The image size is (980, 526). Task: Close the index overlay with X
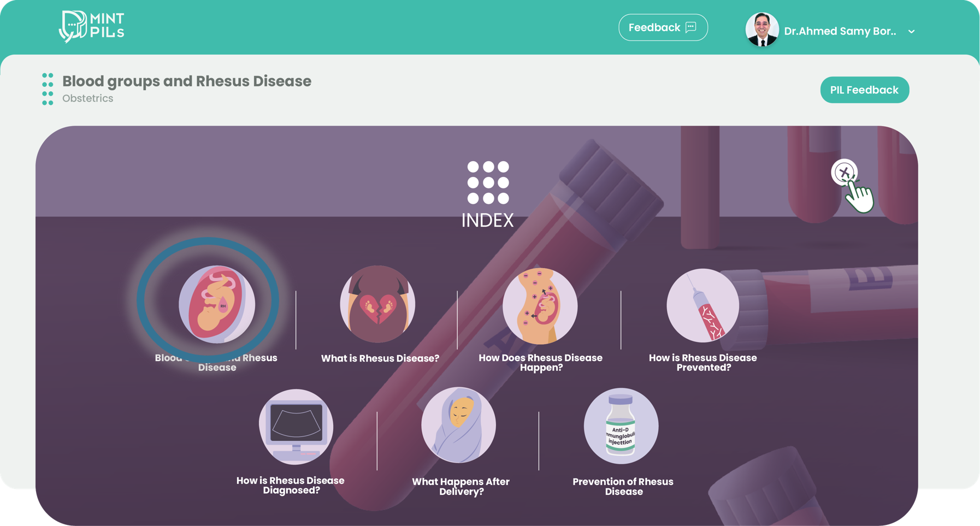point(845,173)
